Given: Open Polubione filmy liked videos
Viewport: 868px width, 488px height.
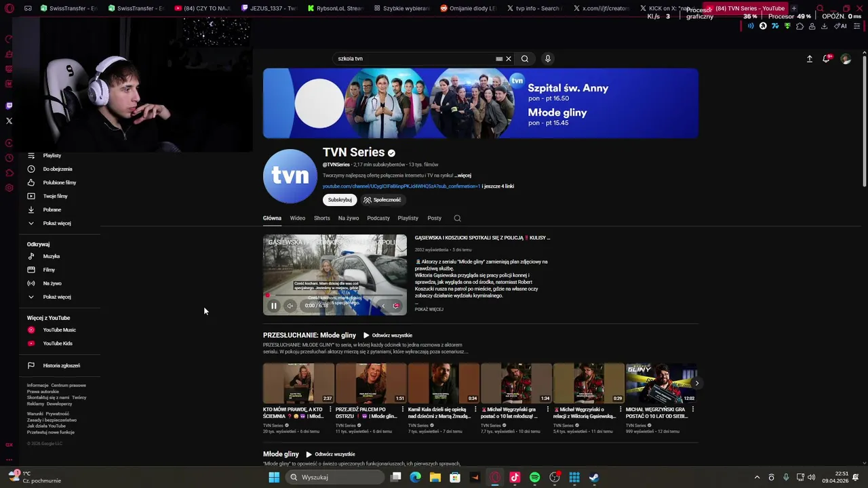Looking at the screenshot, I should 61,182.
